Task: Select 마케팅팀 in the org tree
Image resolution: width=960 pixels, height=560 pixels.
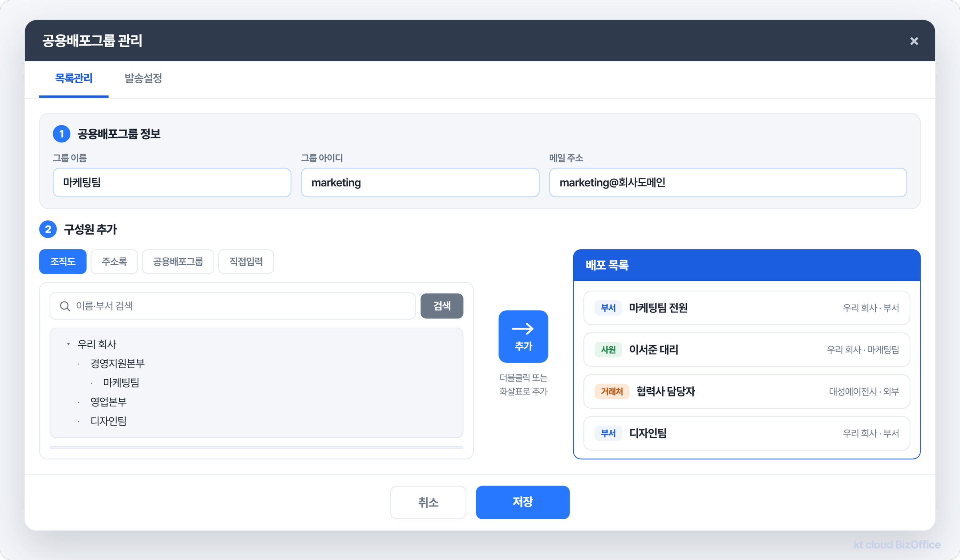Action: pos(121,382)
